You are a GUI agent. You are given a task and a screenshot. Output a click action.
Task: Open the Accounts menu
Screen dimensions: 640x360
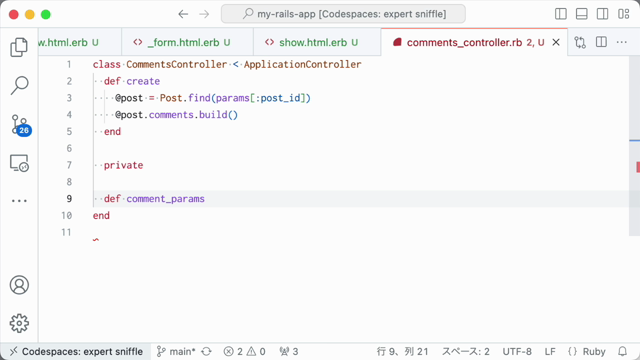pos(19,285)
